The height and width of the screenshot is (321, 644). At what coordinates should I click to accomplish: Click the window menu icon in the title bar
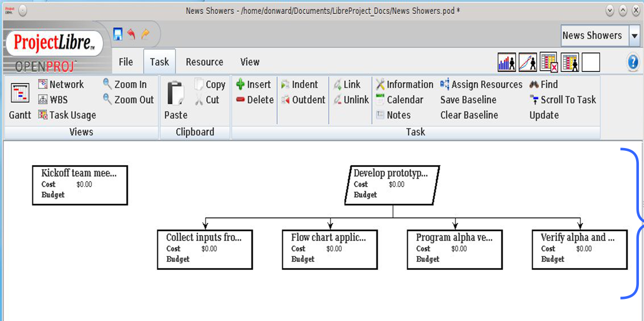pyautogui.click(x=23, y=11)
